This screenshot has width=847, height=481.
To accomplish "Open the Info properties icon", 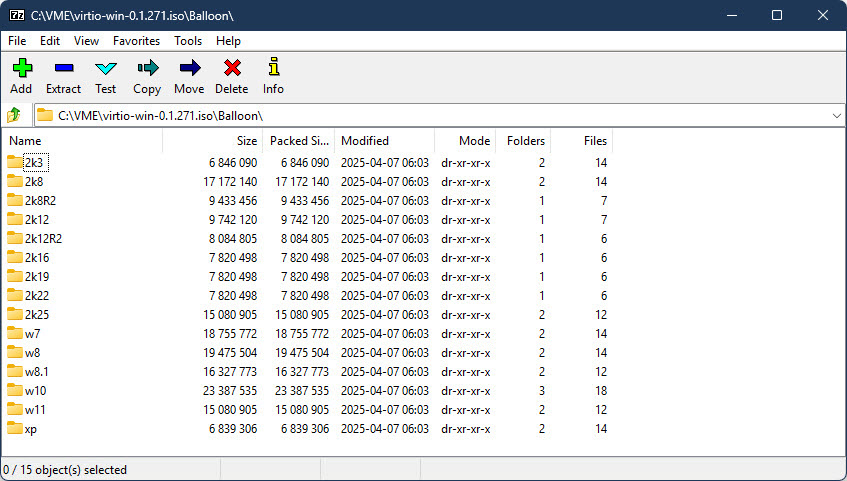I will click(x=273, y=69).
